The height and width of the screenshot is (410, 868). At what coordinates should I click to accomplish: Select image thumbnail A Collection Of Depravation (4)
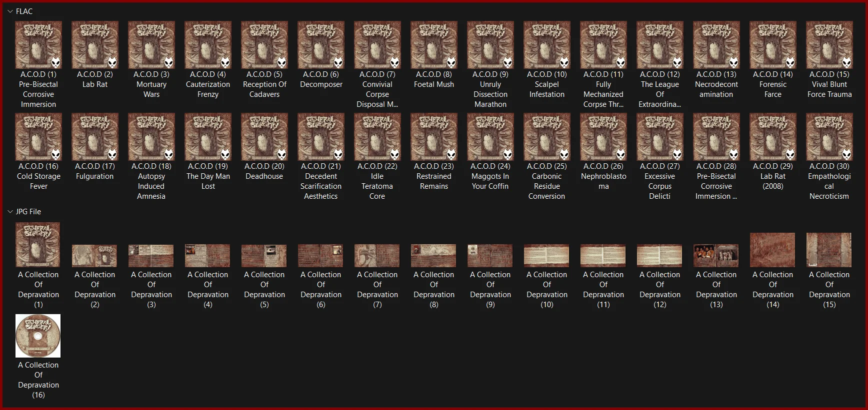(x=207, y=256)
